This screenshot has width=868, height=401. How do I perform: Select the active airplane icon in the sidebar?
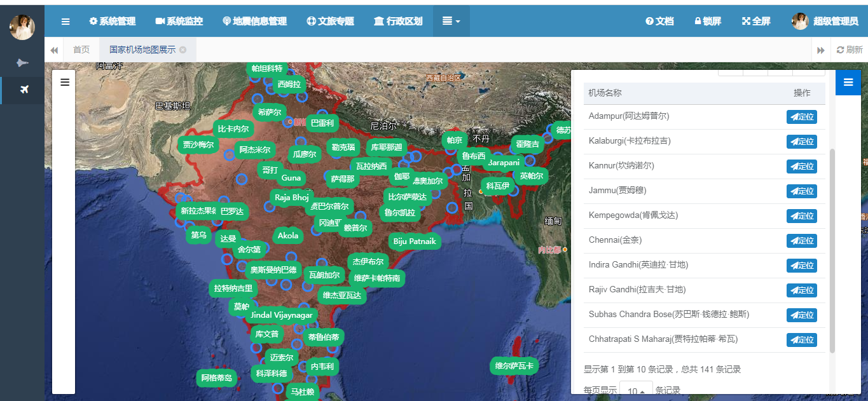[24, 90]
